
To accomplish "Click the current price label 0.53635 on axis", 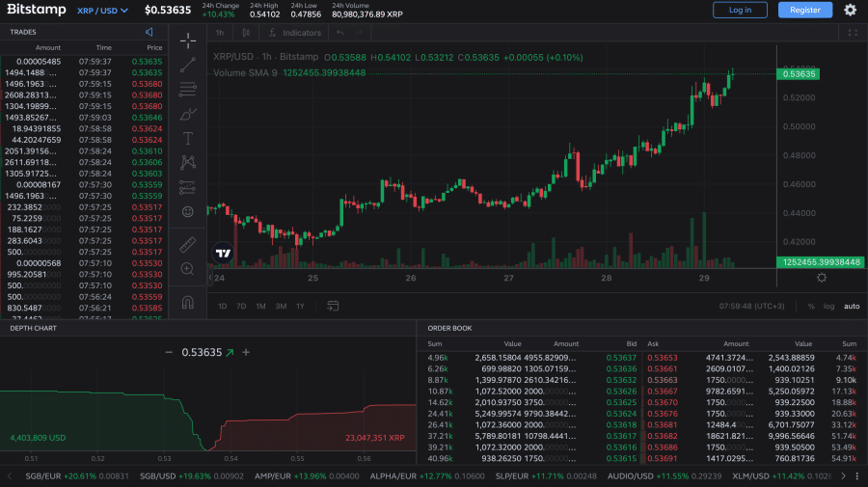I will [x=799, y=74].
